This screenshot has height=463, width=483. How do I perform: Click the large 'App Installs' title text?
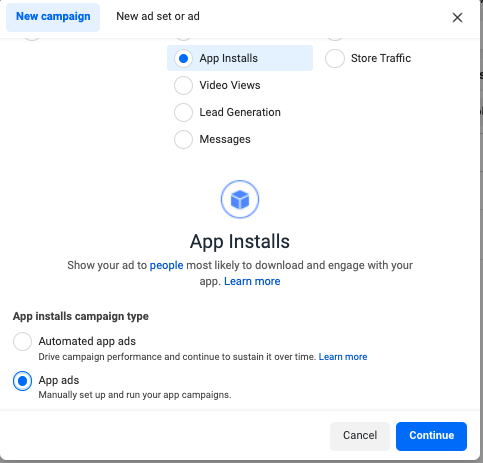click(x=240, y=242)
